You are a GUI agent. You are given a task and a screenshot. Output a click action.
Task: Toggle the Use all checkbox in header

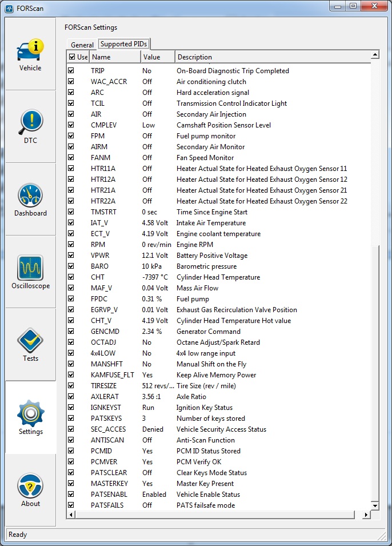[72, 57]
